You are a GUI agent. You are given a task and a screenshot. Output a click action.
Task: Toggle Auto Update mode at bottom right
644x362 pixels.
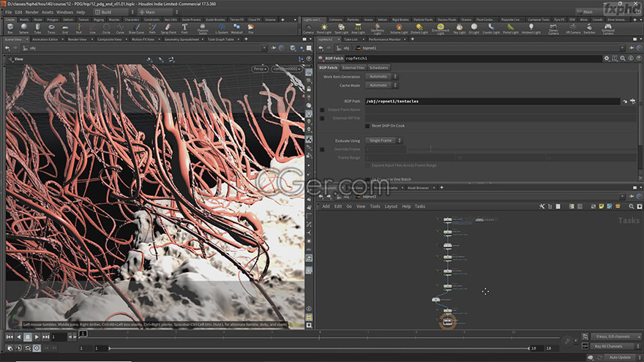click(x=623, y=358)
